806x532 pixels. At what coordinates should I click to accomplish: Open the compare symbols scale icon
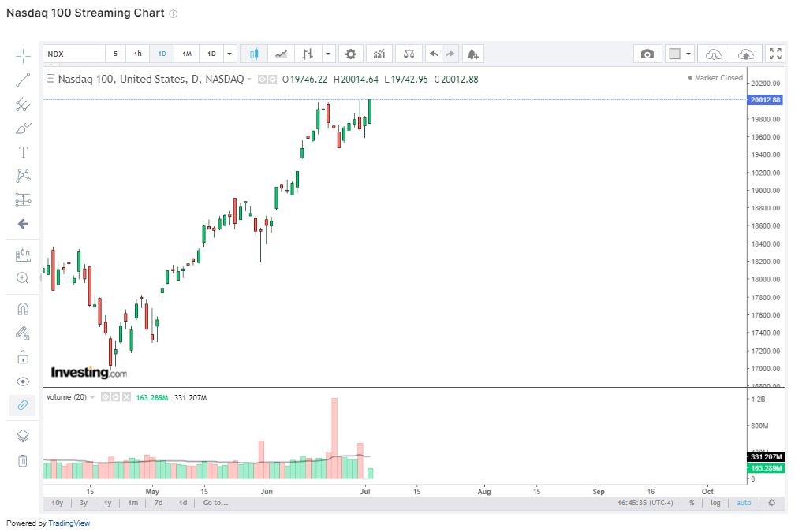point(409,54)
